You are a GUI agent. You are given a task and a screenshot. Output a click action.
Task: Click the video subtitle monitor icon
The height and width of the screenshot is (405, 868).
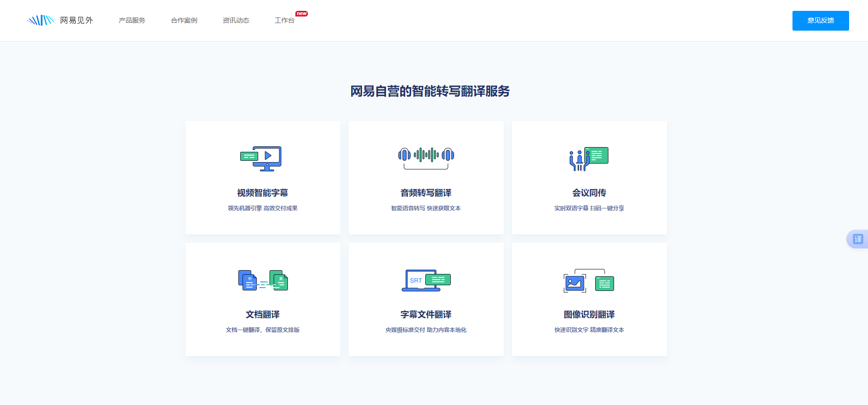pyautogui.click(x=261, y=158)
